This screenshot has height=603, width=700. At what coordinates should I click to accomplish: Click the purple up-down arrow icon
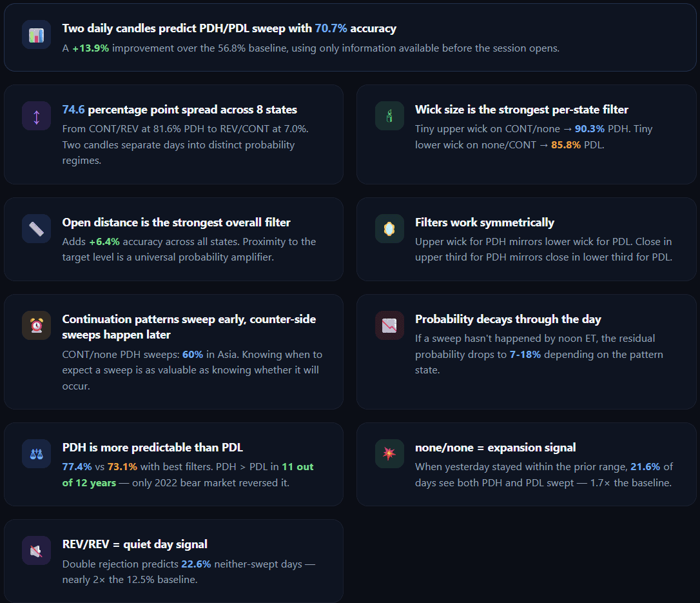[x=36, y=116]
